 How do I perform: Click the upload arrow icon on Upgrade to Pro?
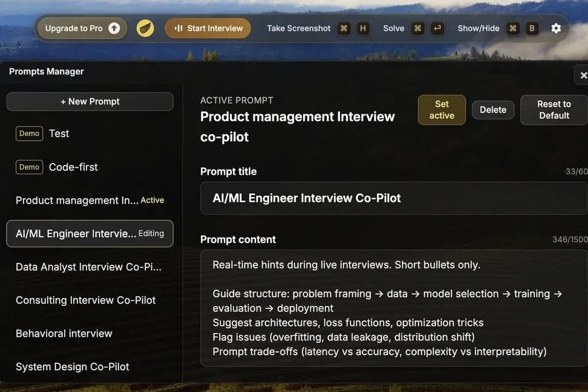114,28
